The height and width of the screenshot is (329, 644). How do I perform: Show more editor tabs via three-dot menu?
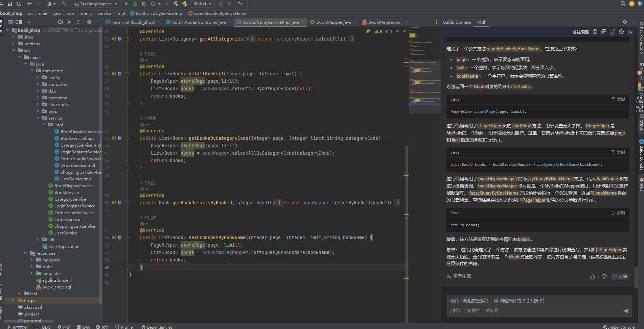(x=436, y=22)
